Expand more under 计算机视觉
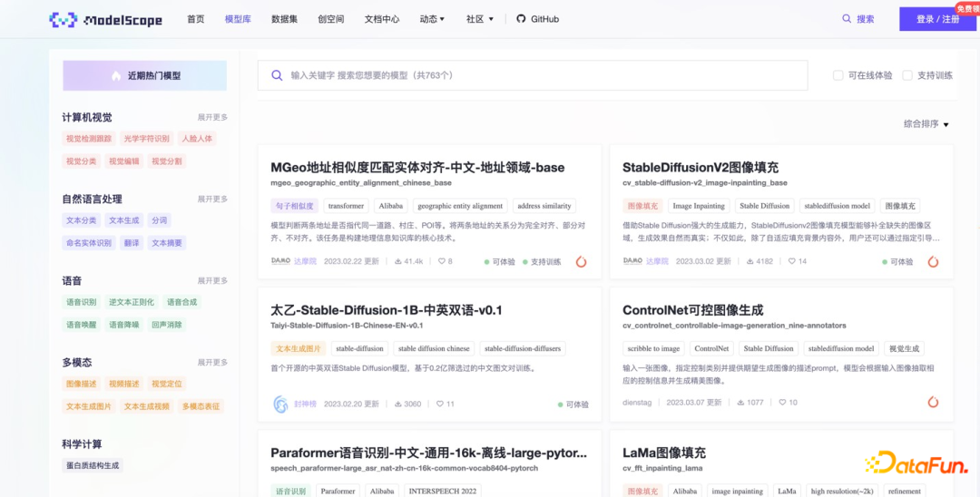 pyautogui.click(x=212, y=117)
